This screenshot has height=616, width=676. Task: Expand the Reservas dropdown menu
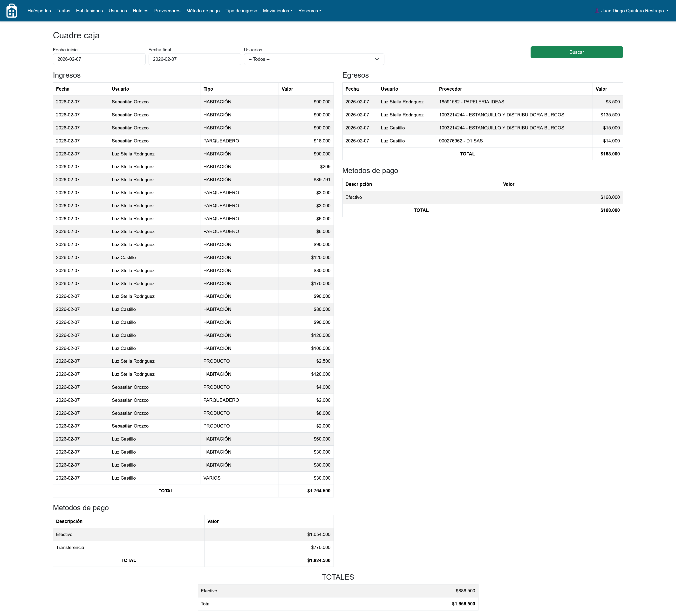tap(309, 11)
